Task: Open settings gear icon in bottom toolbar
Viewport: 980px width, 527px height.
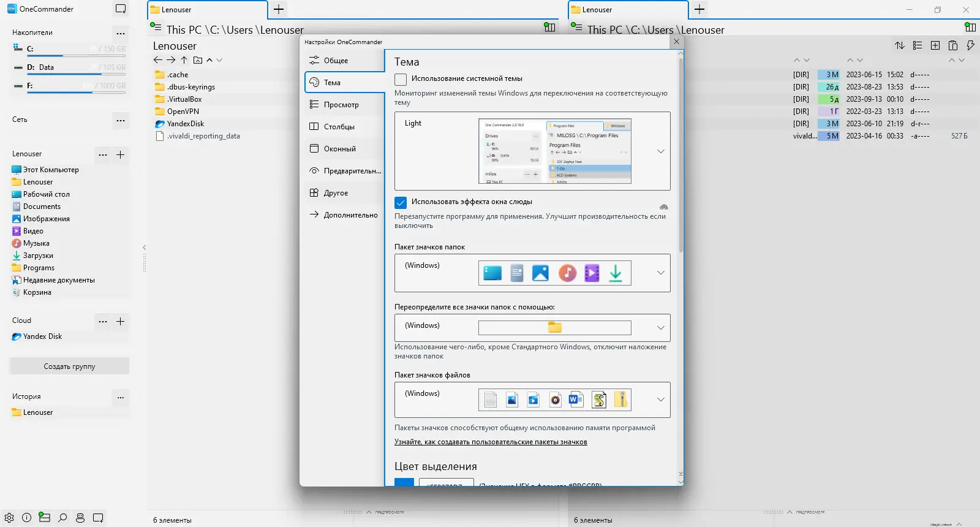Action: coord(9,518)
